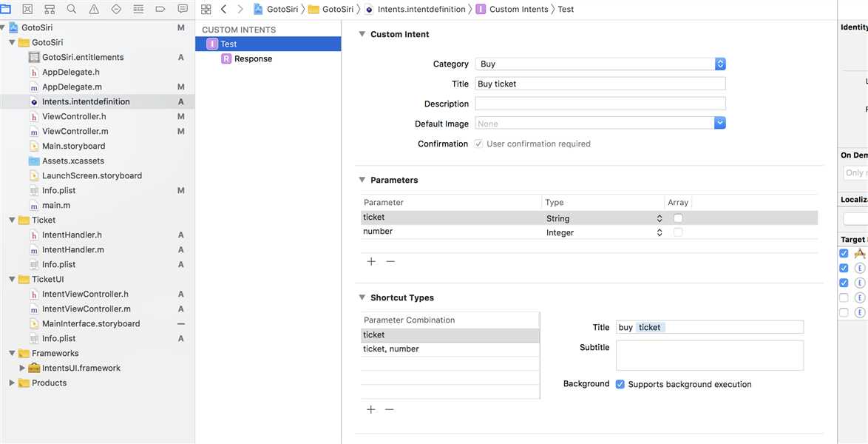868x444 pixels.
Task: Open ViewController.h file
Action: (x=74, y=116)
